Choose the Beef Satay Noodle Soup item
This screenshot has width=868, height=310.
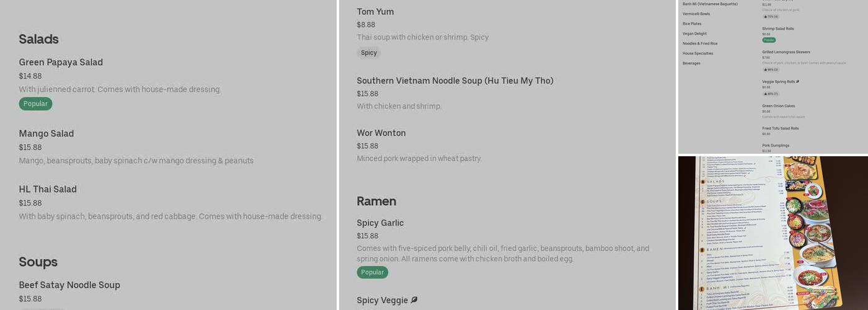click(69, 285)
